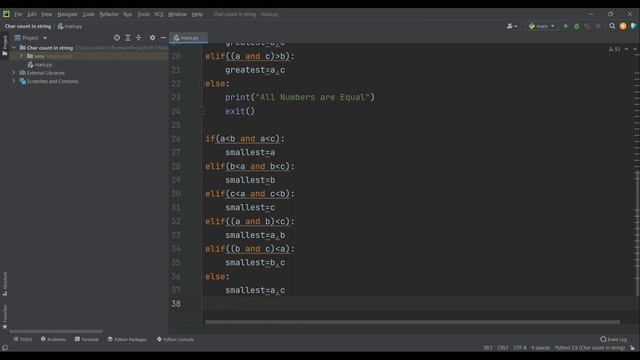
Task: Open the JetBrains toolbox icon at top right
Action: [x=633, y=26]
